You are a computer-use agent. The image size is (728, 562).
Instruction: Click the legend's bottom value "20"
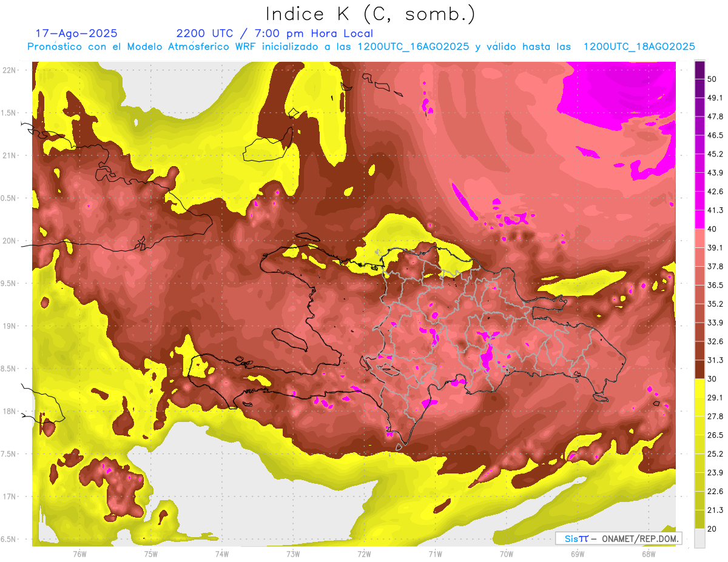(712, 528)
